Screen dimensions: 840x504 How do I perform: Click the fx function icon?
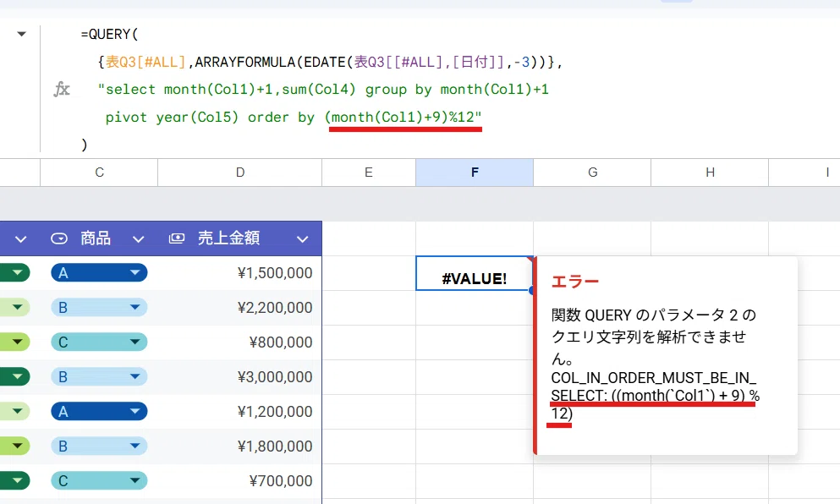click(62, 89)
